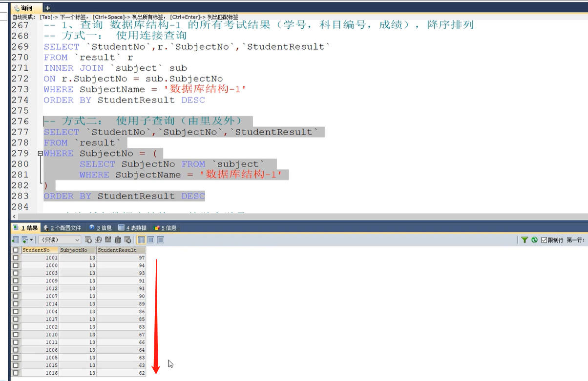Click the plus icon to add query tab
This screenshot has height=381, width=588.
point(47,8)
